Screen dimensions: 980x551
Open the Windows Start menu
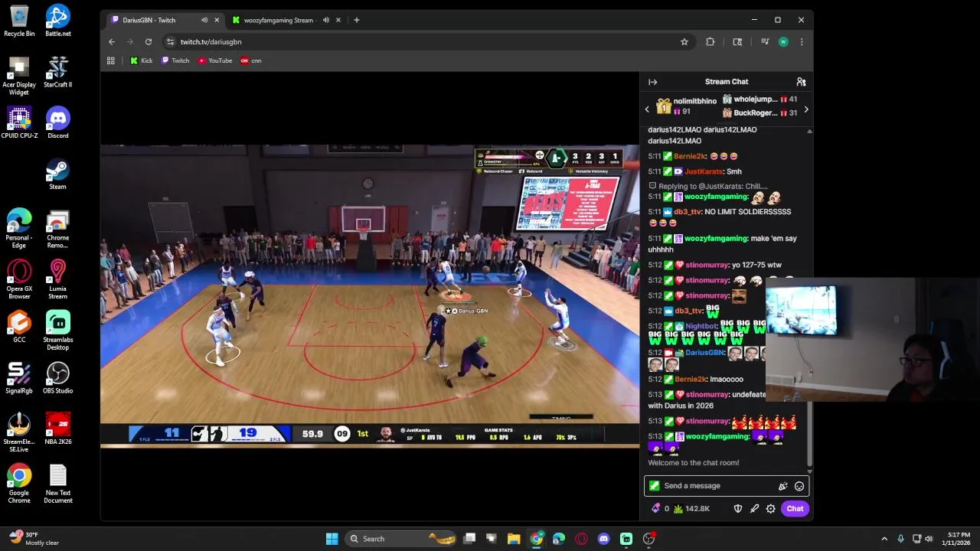tap(332, 539)
